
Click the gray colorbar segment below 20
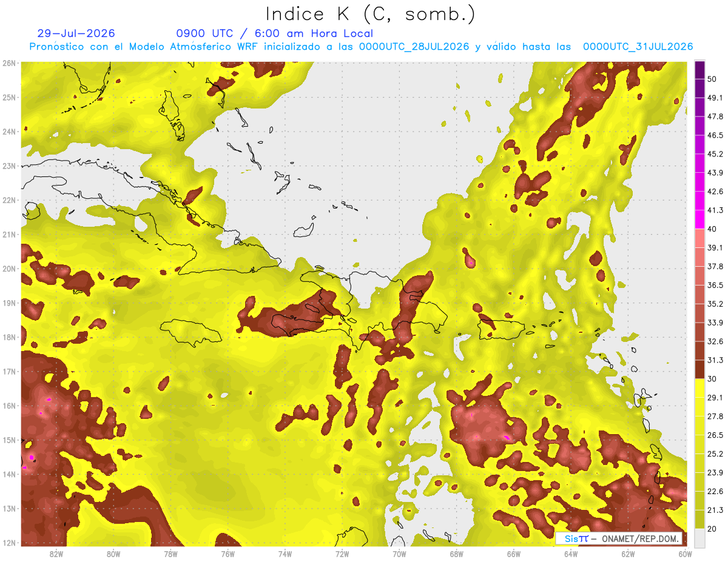click(x=699, y=537)
